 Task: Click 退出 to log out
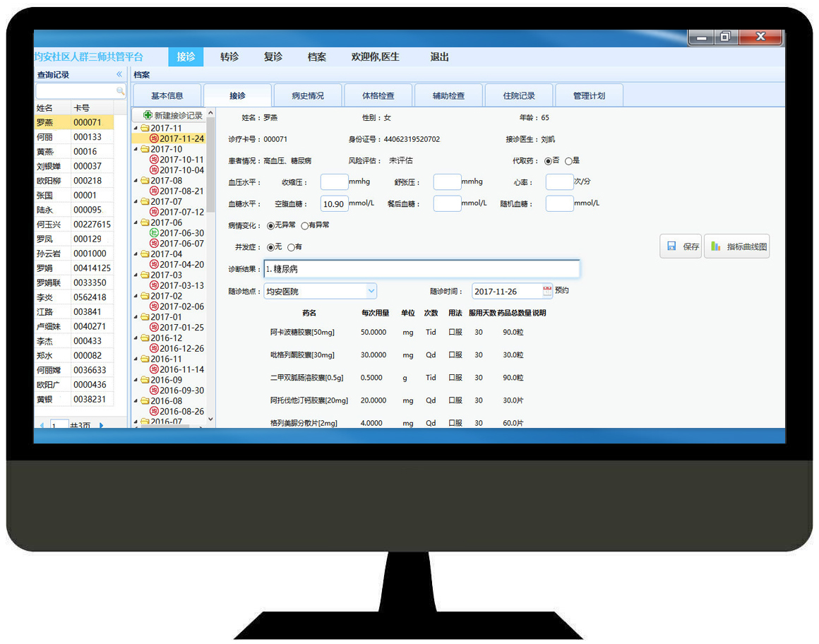coord(439,57)
